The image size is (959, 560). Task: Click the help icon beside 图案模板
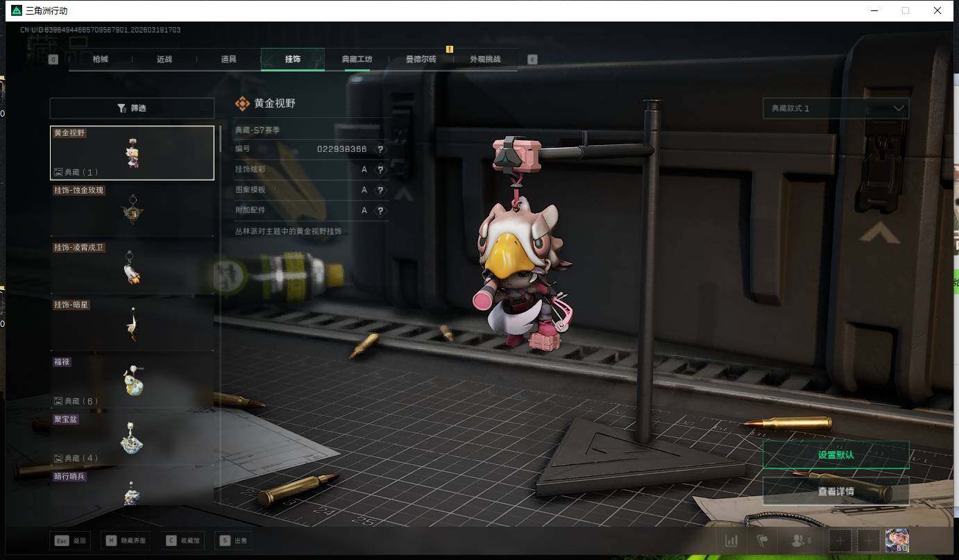click(380, 190)
